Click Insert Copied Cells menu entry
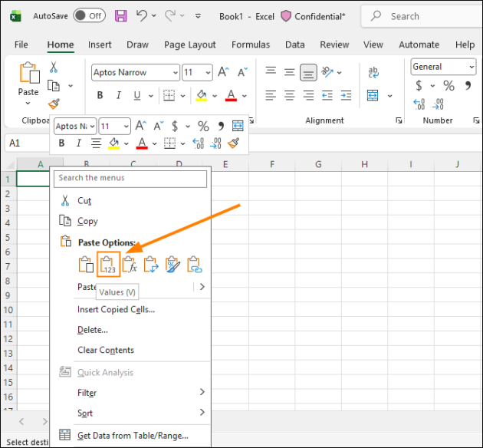The width and height of the screenshot is (483, 448). pyautogui.click(x=130, y=309)
